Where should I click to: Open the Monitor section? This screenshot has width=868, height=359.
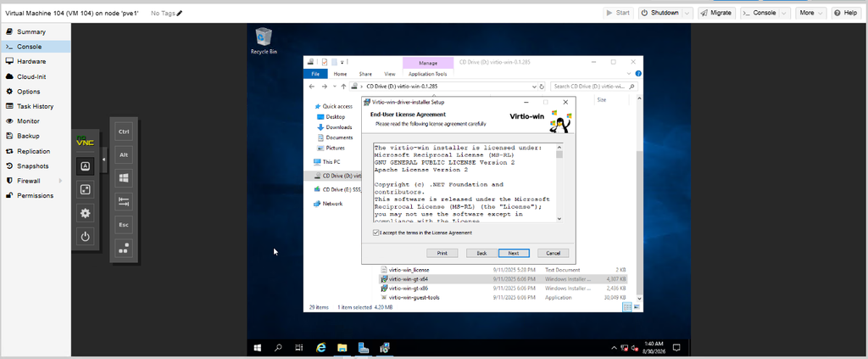coord(36,121)
